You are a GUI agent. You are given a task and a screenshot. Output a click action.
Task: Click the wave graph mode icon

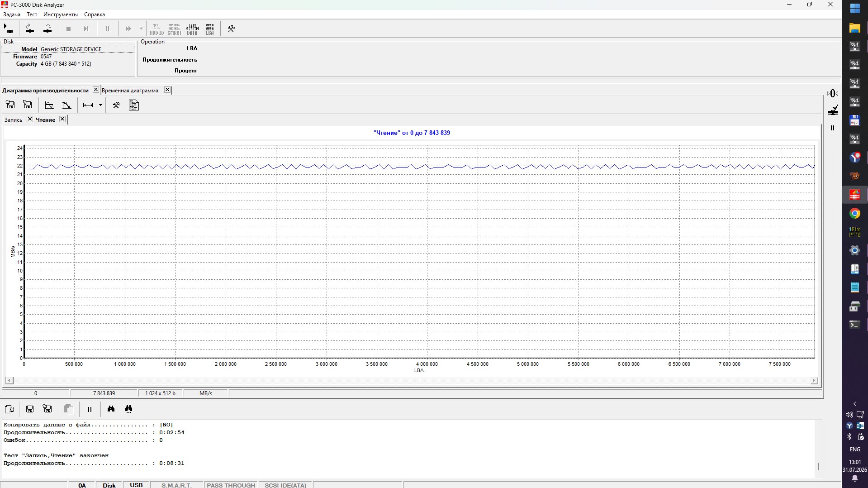(x=49, y=105)
